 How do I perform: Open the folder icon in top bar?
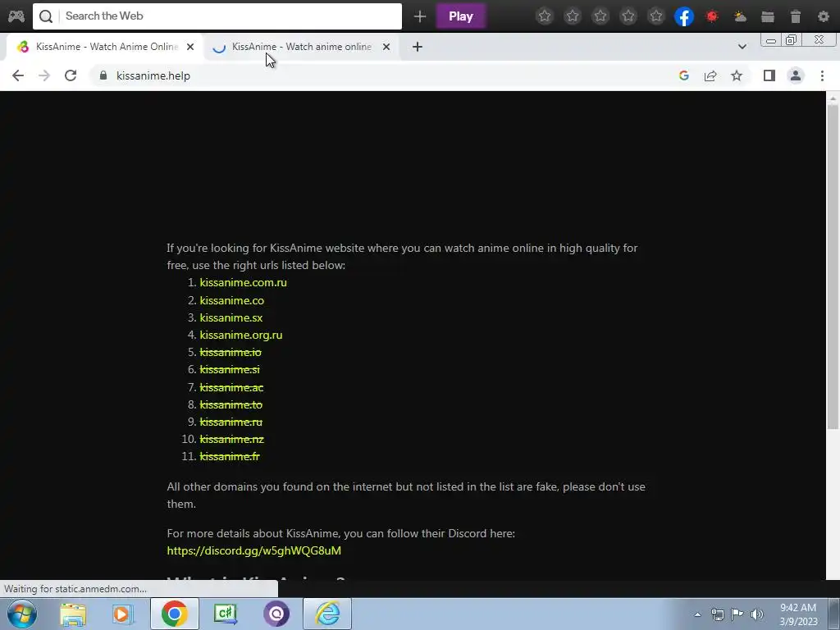coord(768,16)
